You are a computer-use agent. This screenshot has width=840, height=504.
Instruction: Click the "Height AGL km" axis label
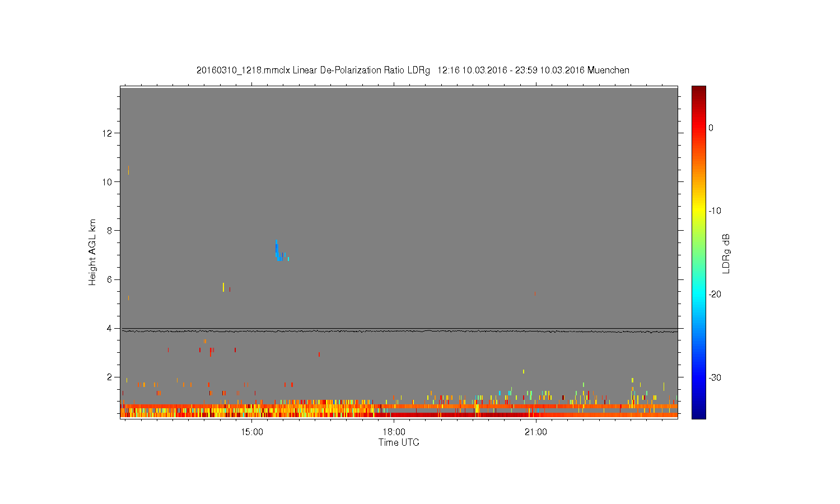(x=92, y=253)
